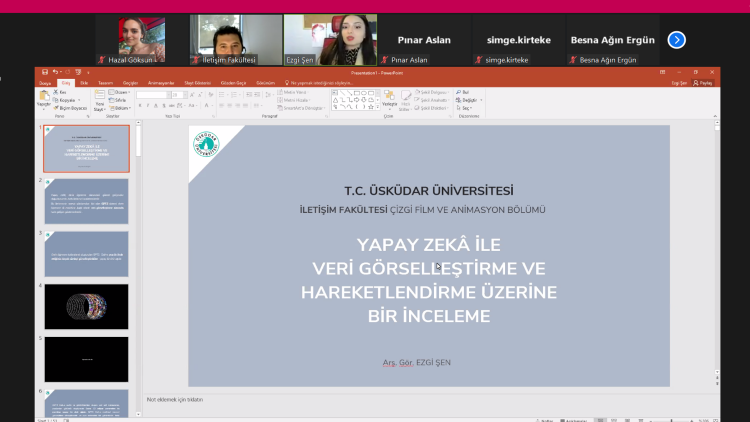The height and width of the screenshot is (422, 750).
Task: Click the font color A swatch
Action: pyautogui.click(x=207, y=105)
